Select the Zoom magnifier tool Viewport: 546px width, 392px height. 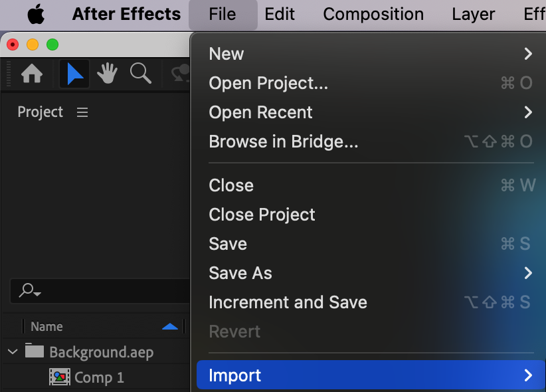pyautogui.click(x=140, y=74)
